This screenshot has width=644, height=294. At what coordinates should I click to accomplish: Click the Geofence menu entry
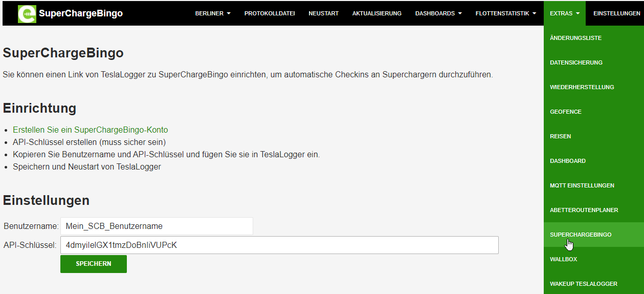tap(565, 112)
